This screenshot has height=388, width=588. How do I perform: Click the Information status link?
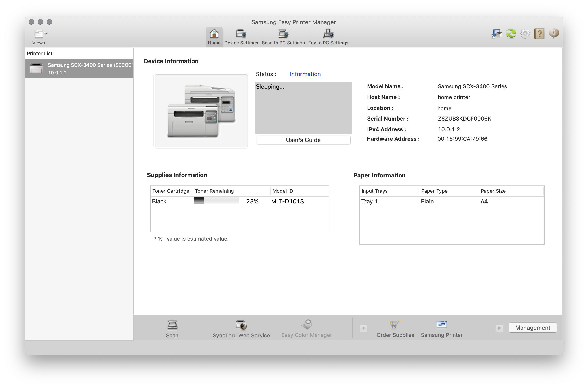pyautogui.click(x=305, y=74)
